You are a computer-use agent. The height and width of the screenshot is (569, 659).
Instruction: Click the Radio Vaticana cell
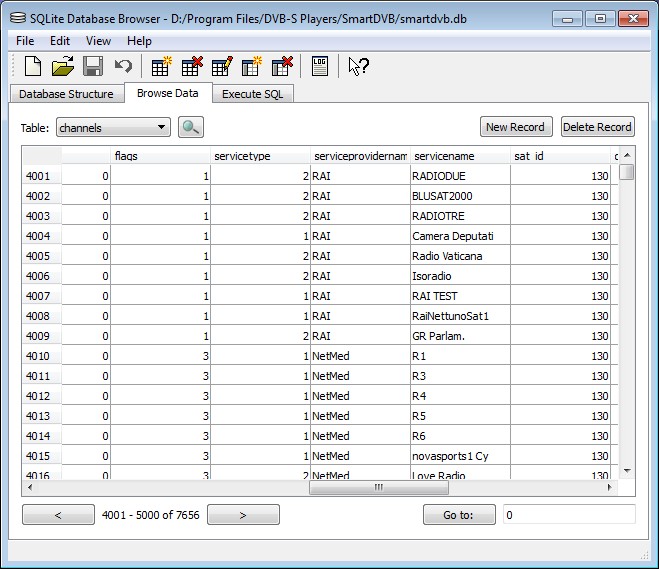[461, 256]
